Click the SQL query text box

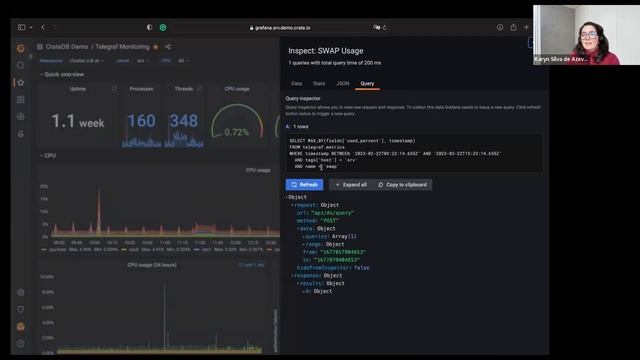[414, 153]
